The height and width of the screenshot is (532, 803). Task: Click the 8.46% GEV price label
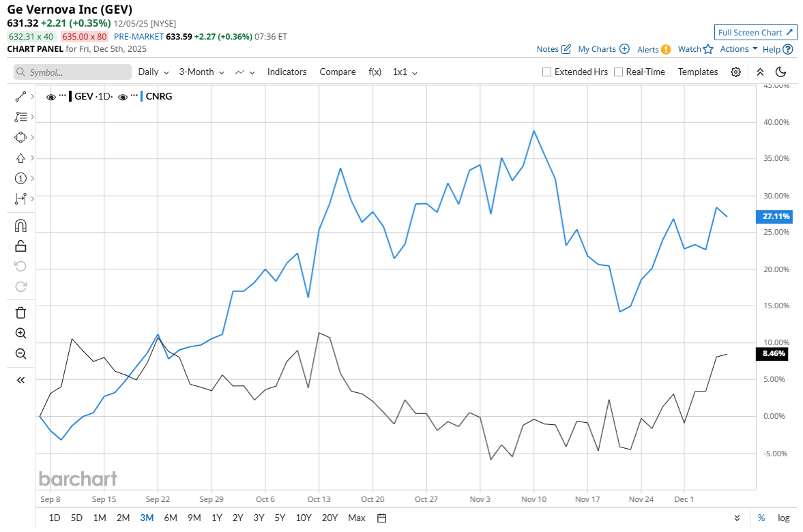(774, 354)
